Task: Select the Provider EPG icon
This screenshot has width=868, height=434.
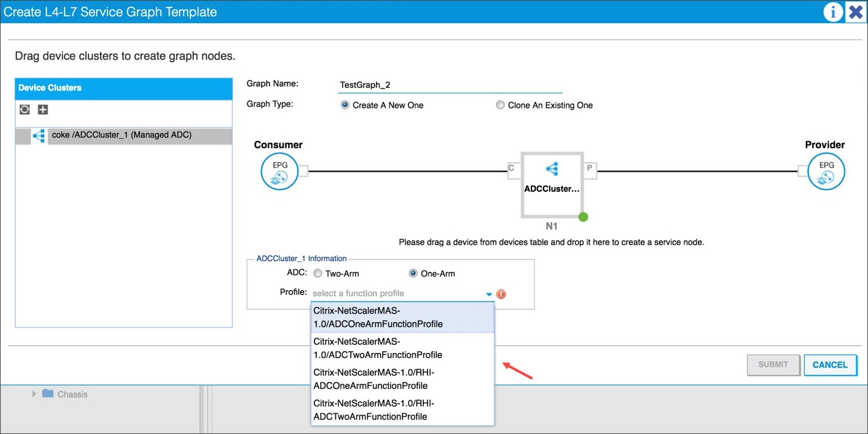Action: click(x=827, y=171)
